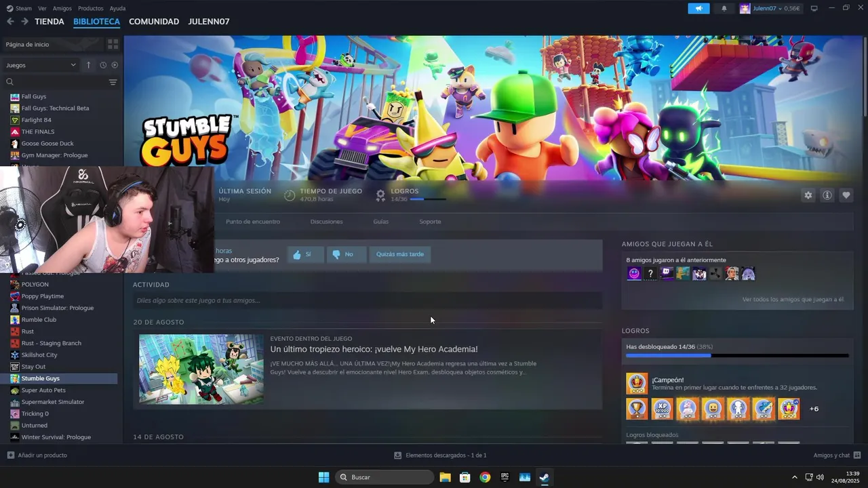Viewport: 868px width, 488px height.
Task: Click the library search field
Action: pyautogui.click(x=56, y=82)
